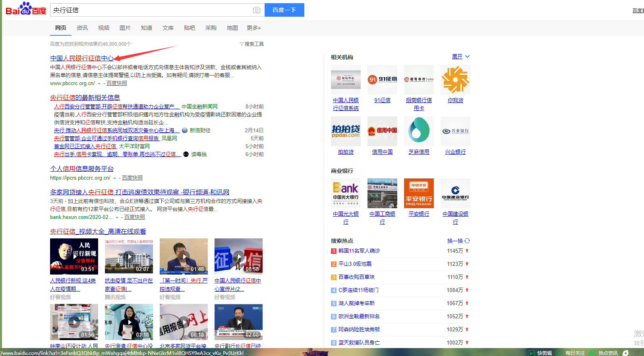Open hot search C罗连续11场破门
The image size is (644, 356).
point(358,290)
